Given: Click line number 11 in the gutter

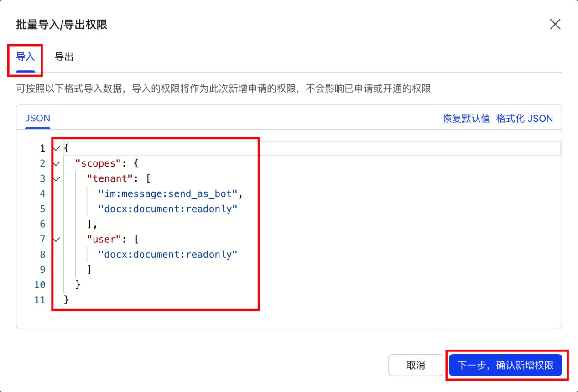Looking at the screenshot, I should [x=40, y=300].
